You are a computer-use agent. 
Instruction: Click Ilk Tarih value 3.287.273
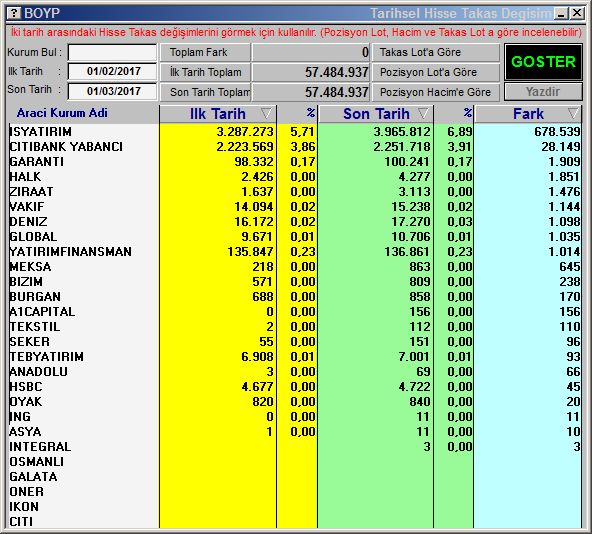[245, 132]
